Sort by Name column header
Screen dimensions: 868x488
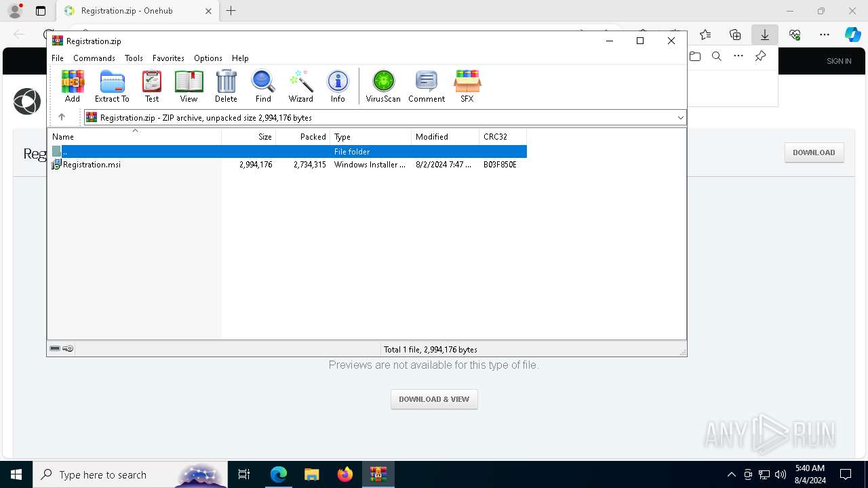(135, 137)
